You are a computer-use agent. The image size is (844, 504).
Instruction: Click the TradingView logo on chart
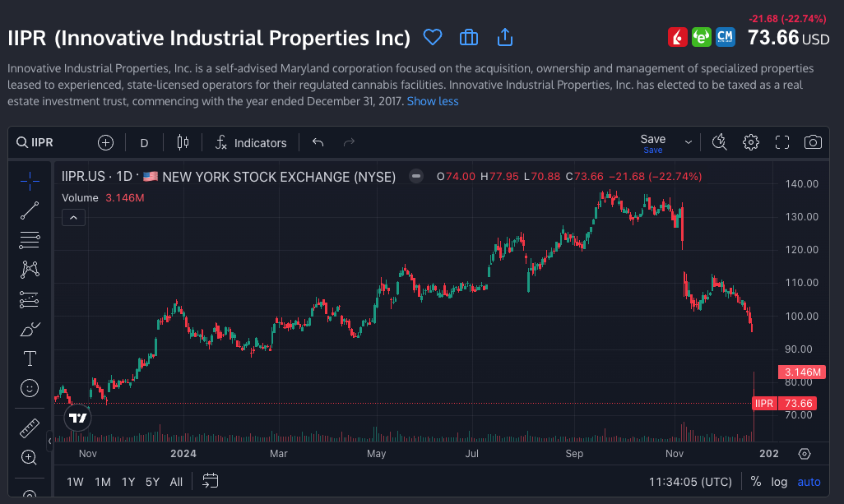pos(77,418)
